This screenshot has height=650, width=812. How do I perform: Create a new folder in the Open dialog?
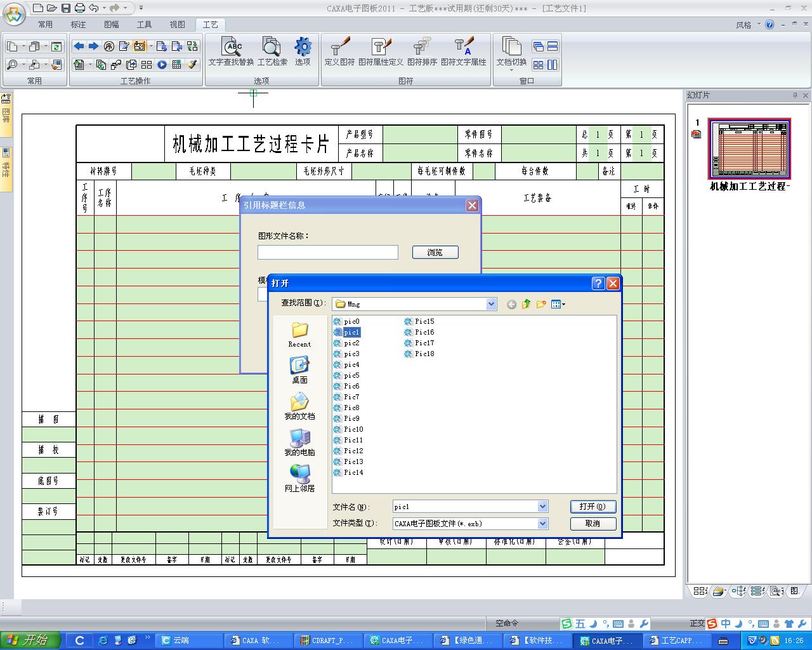541,305
